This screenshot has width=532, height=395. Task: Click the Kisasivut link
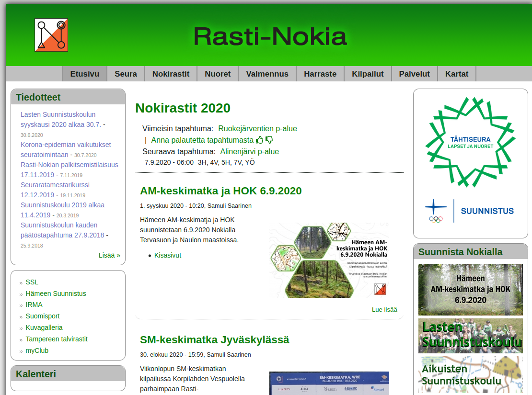pos(167,255)
